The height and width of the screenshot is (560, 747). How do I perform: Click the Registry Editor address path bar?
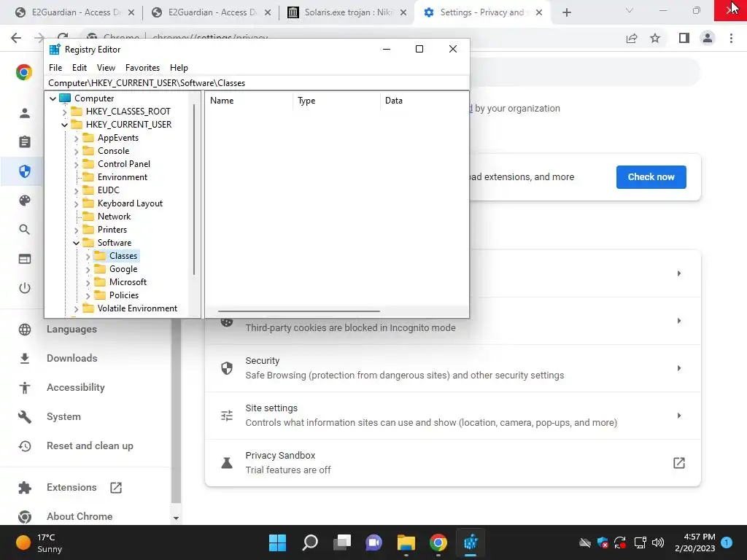pos(257,83)
